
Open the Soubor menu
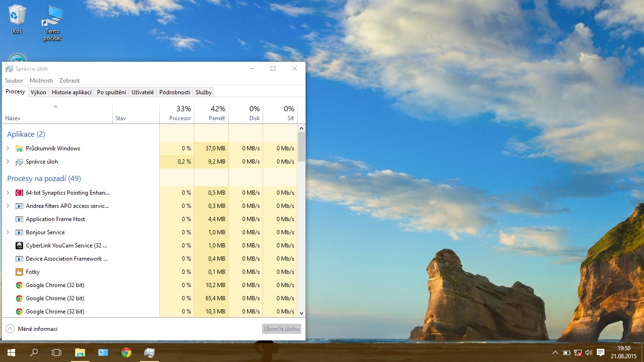[14, 81]
